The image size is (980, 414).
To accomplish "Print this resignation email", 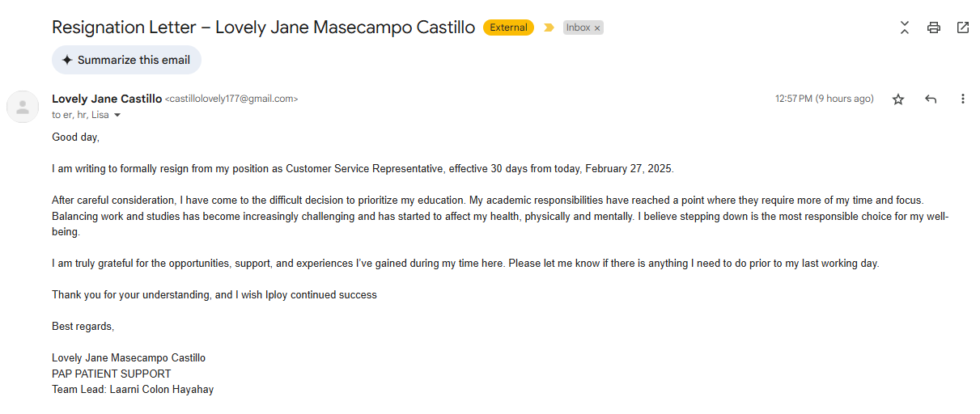I will click(x=934, y=27).
